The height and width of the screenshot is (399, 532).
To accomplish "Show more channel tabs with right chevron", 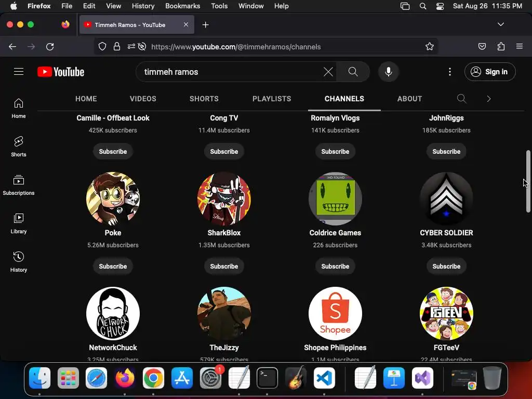I will [x=488, y=99].
